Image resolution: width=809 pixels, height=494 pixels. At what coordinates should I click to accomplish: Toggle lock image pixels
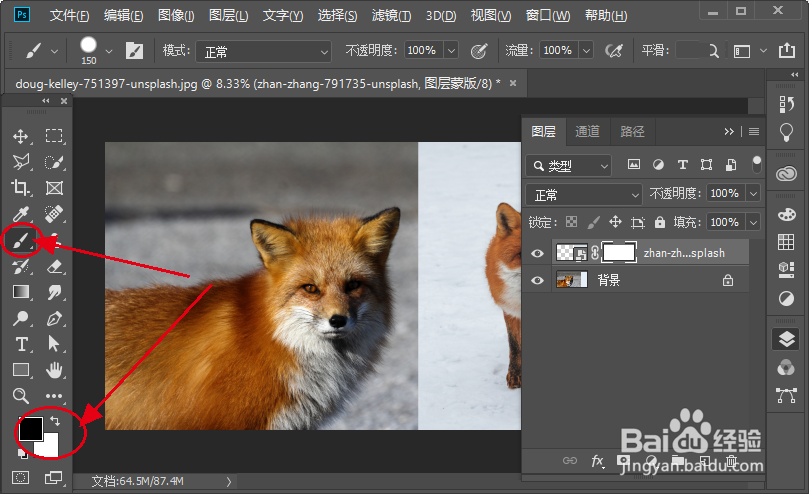(593, 222)
